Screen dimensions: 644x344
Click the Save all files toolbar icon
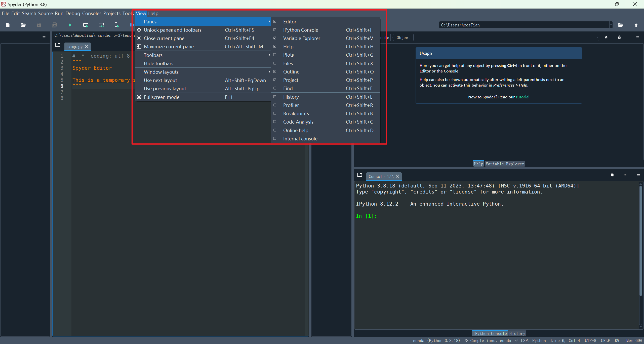[x=54, y=25]
